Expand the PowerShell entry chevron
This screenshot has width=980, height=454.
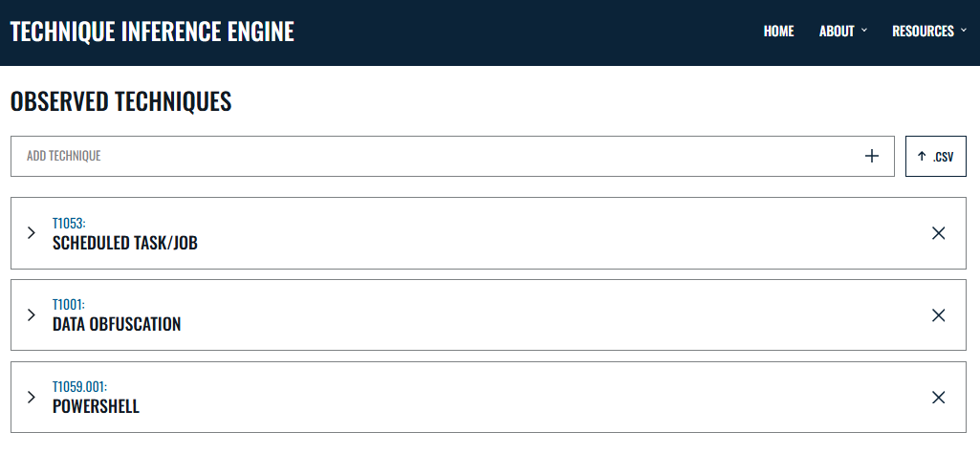coord(32,397)
